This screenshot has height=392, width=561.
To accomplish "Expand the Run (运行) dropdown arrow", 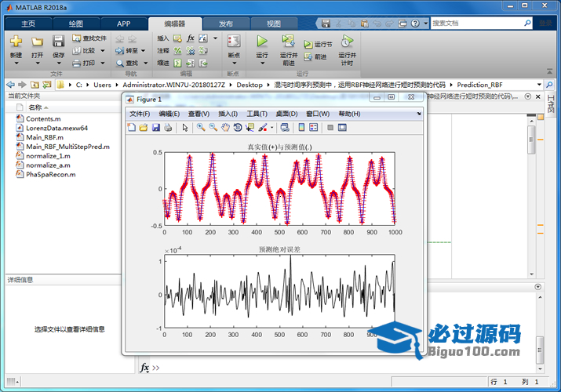I will pyautogui.click(x=262, y=64).
